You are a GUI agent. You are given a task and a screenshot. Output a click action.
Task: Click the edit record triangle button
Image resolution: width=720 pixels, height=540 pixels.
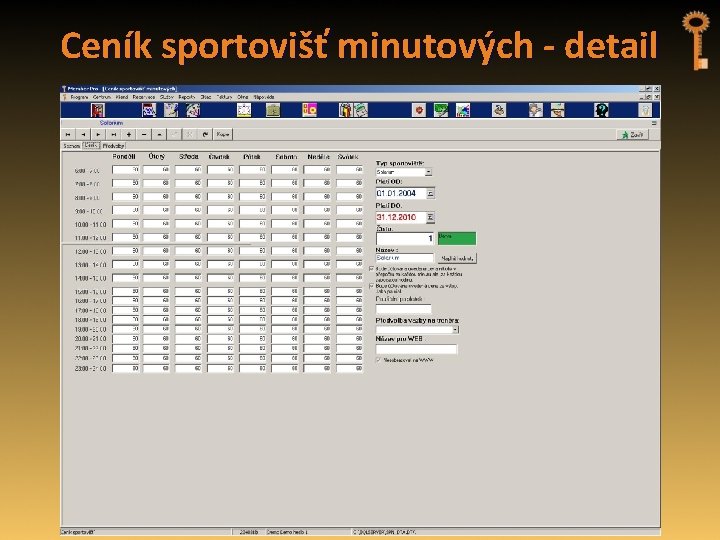pos(159,135)
